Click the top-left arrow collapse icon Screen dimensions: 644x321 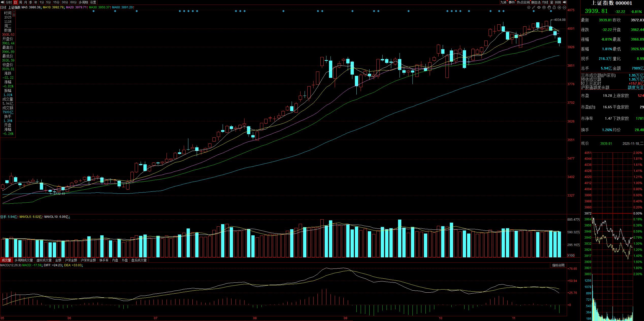[x=3, y=2]
